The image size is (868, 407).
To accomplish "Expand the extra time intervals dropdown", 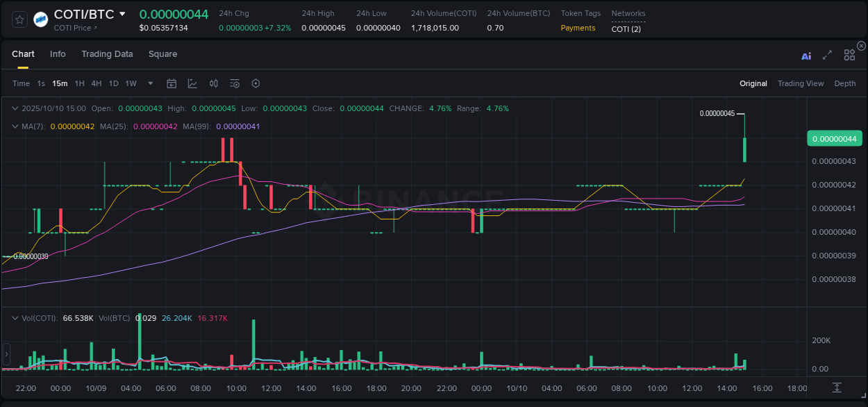I will pyautogui.click(x=149, y=83).
